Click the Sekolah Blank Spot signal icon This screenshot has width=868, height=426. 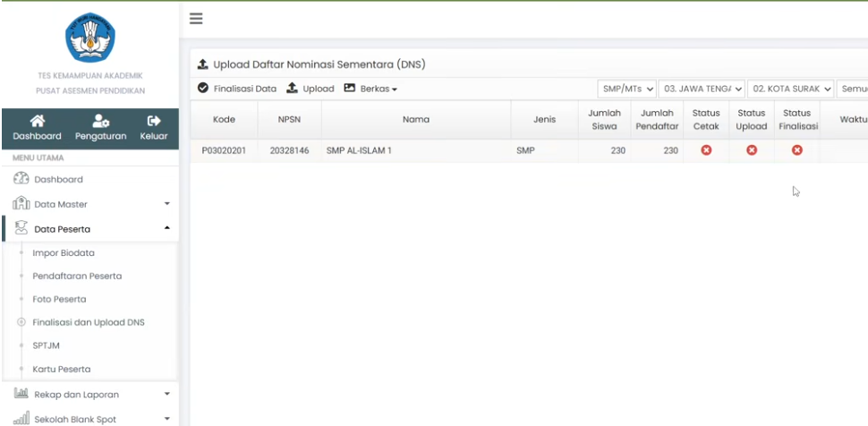point(21,418)
